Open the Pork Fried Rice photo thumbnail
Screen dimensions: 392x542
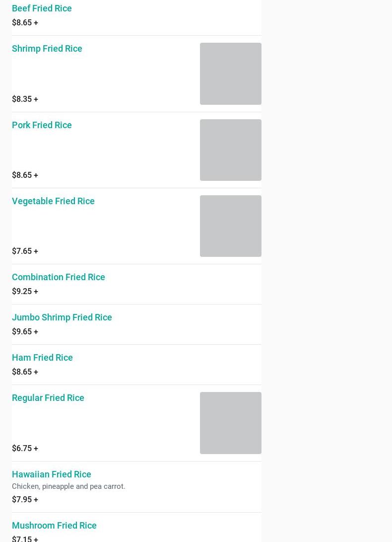click(x=230, y=150)
